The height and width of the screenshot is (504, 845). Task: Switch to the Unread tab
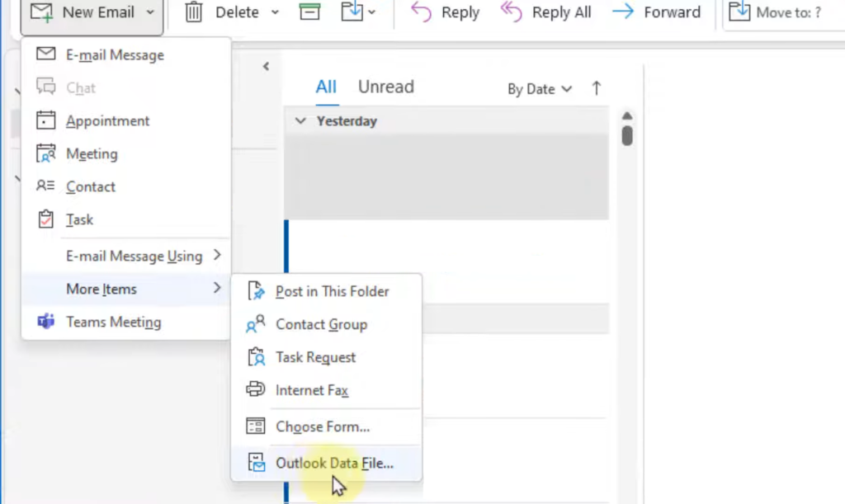(386, 87)
